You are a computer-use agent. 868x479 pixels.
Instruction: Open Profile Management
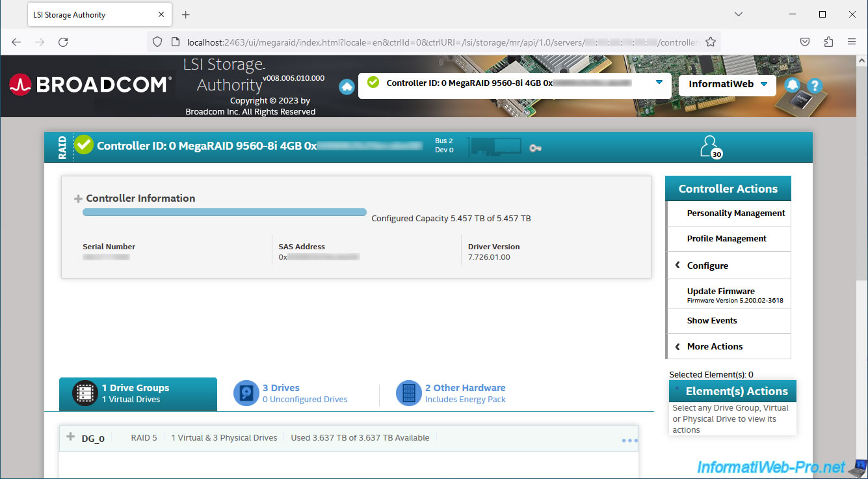click(x=729, y=239)
